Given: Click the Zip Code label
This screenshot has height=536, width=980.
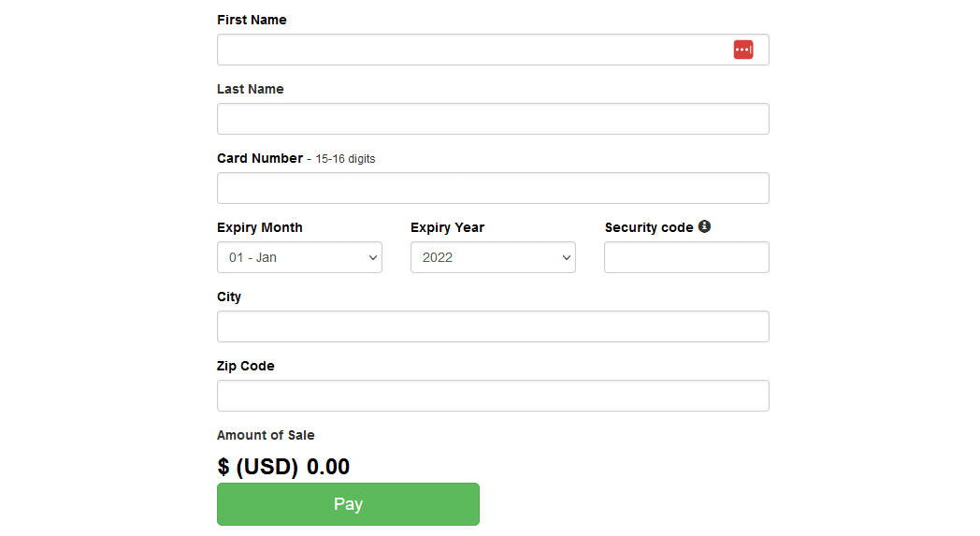Looking at the screenshot, I should [245, 366].
